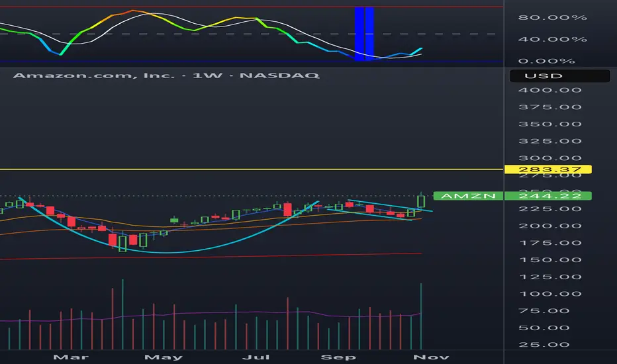The image size is (617, 364).
Task: Click the 150.00 price axis value
Action: pos(549,259)
